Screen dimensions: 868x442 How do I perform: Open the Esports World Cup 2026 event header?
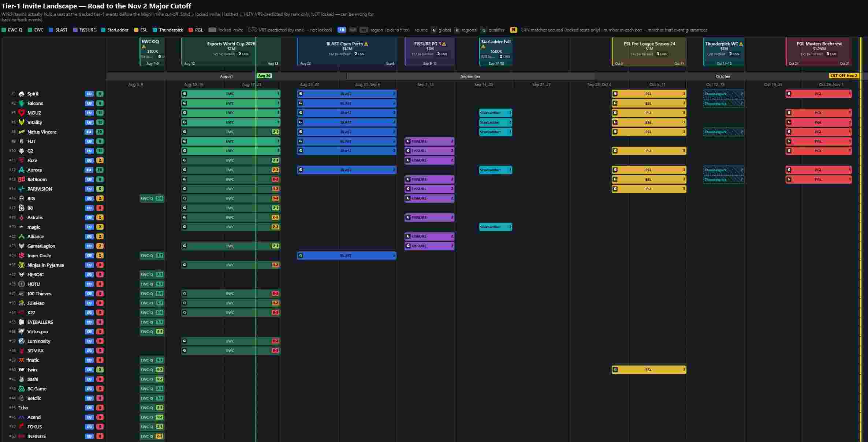[231, 52]
